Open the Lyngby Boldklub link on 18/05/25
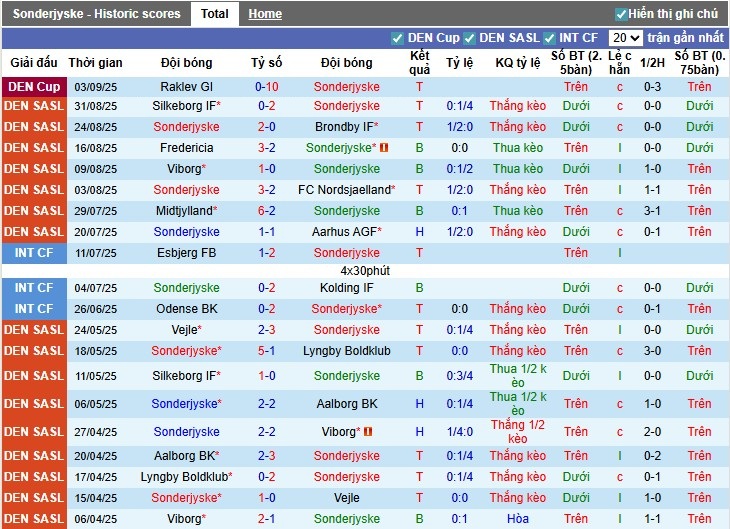Image resolution: width=730 pixels, height=529 pixels. click(346, 351)
